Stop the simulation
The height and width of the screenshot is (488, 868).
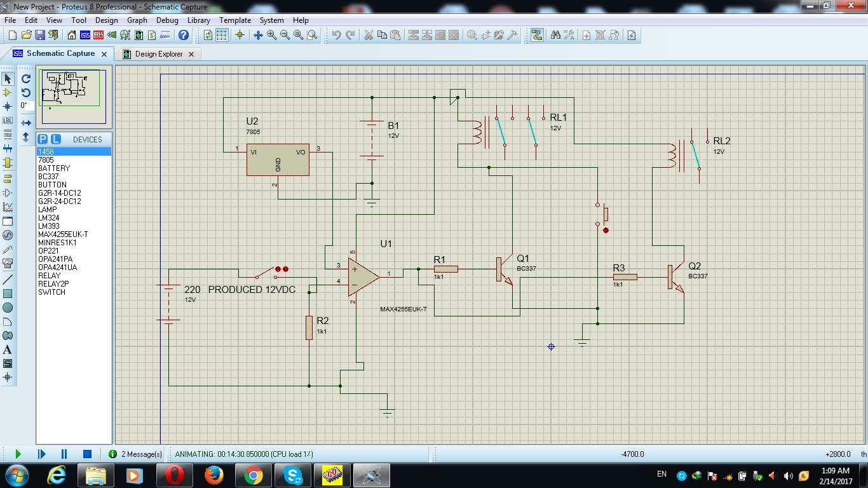[x=87, y=454]
